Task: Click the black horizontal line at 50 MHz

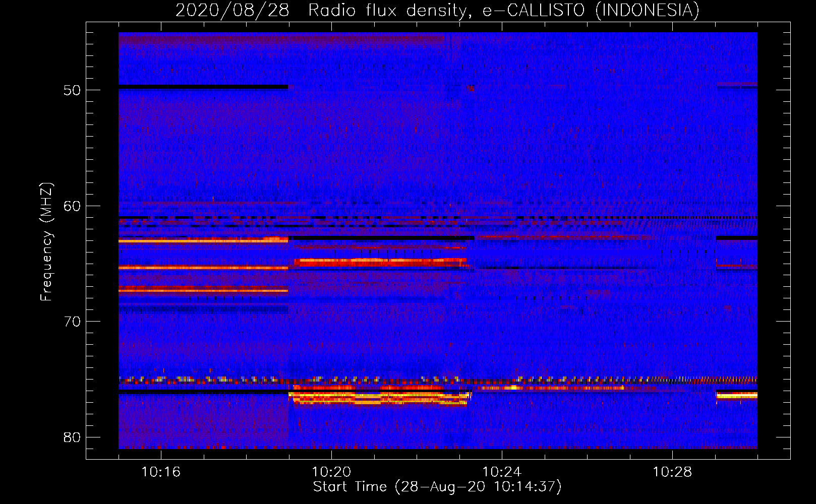Action: (203, 87)
